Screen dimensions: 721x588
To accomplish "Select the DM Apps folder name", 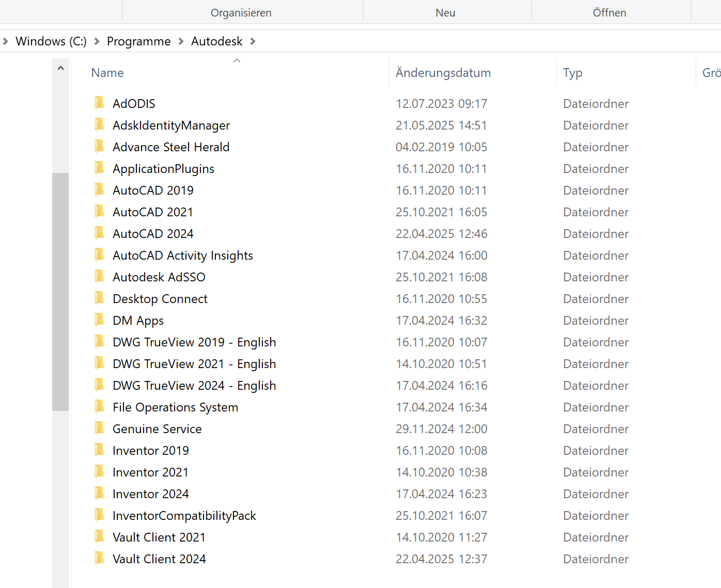I will [138, 321].
